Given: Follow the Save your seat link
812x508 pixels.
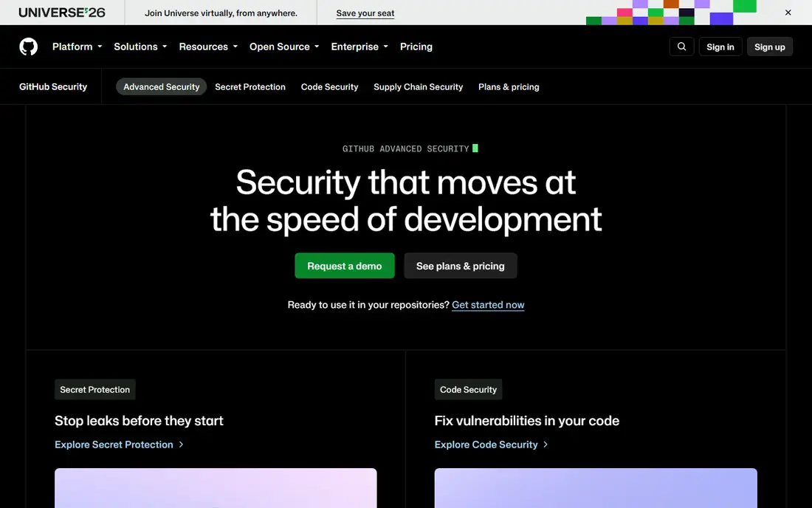Looking at the screenshot, I should tap(365, 13).
